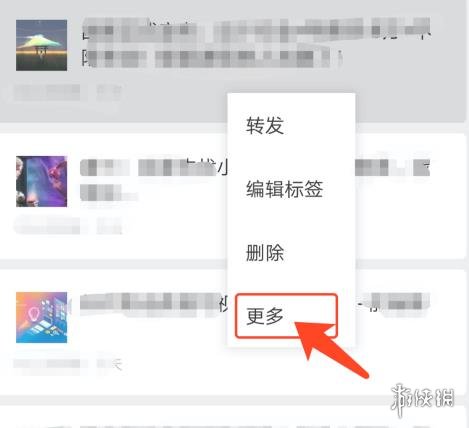469x428 pixels.
Task: Open the purple fantasy artwork thumbnail
Action: click(41, 181)
